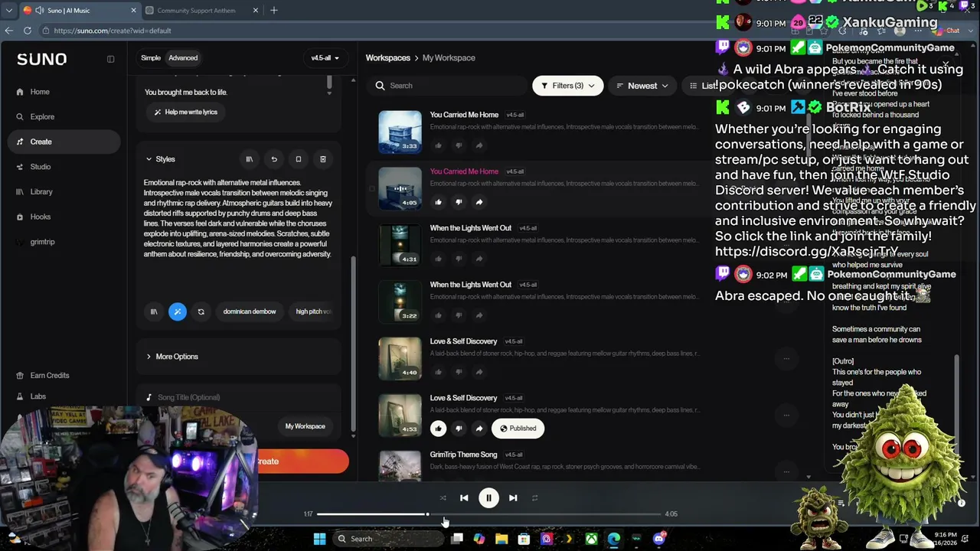The image size is (980, 551).
Task: Open Discord from the taskbar
Action: point(659,539)
